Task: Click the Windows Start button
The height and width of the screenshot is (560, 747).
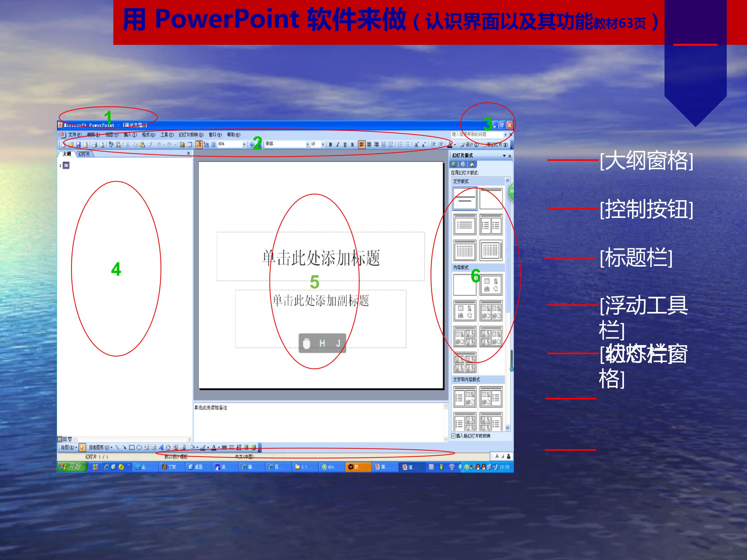Action: pos(72,467)
